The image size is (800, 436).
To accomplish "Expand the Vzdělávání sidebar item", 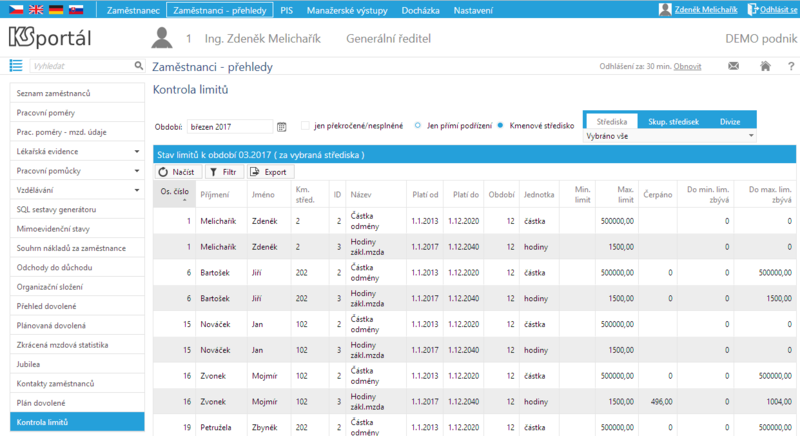I will point(137,190).
